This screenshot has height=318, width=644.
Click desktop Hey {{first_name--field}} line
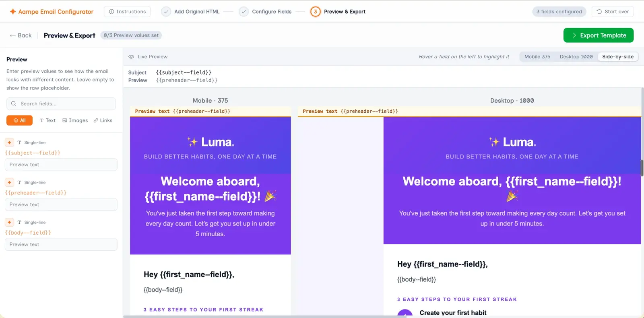(x=442, y=264)
